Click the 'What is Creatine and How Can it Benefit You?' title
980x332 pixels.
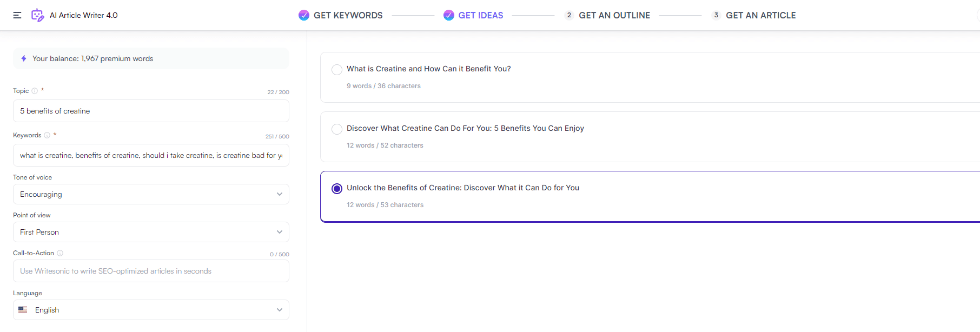point(429,69)
